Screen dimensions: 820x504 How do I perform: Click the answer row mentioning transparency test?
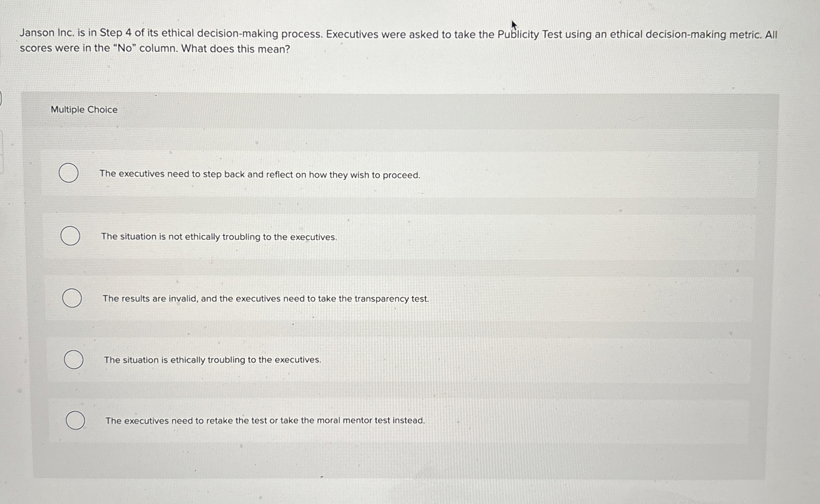(265, 299)
